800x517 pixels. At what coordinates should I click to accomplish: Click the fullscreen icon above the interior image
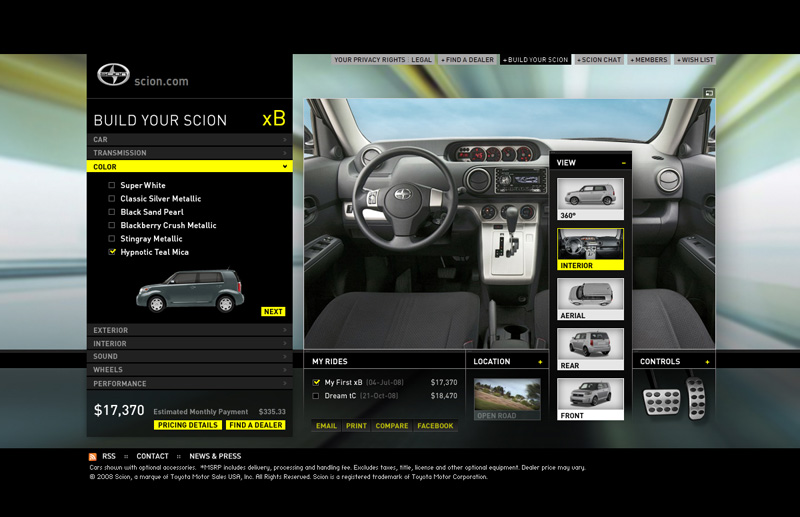(x=709, y=93)
